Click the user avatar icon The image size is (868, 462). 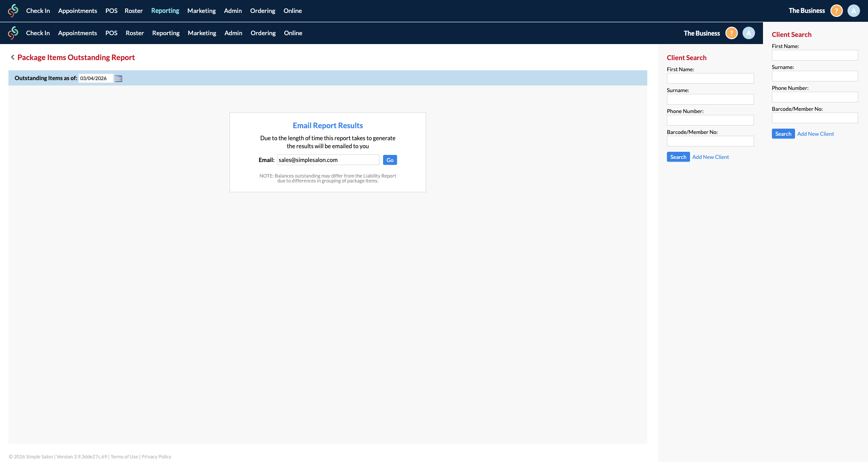(x=853, y=11)
